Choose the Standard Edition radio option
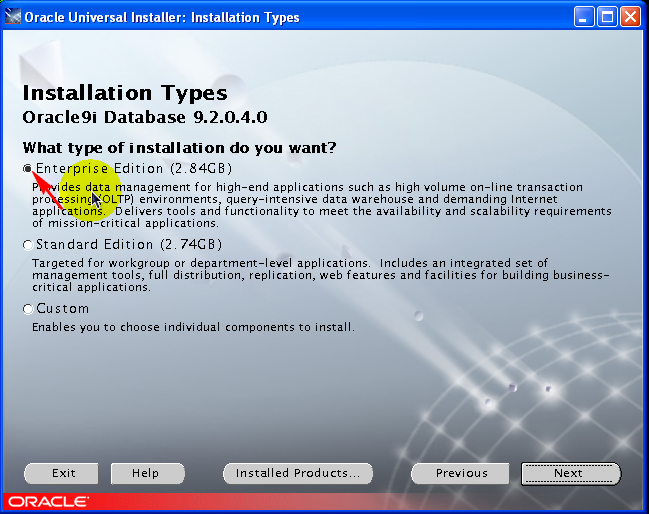The height and width of the screenshot is (514, 649). tap(28, 245)
